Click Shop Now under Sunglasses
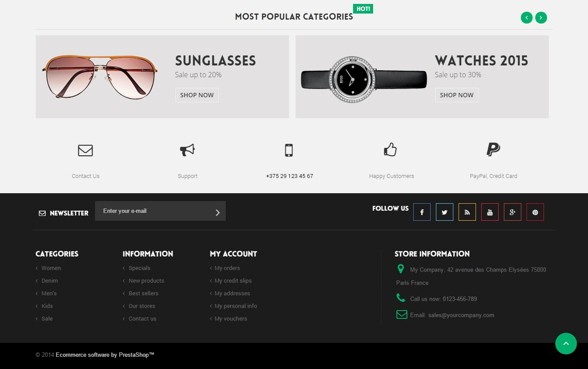This screenshot has width=588, height=369. (197, 95)
